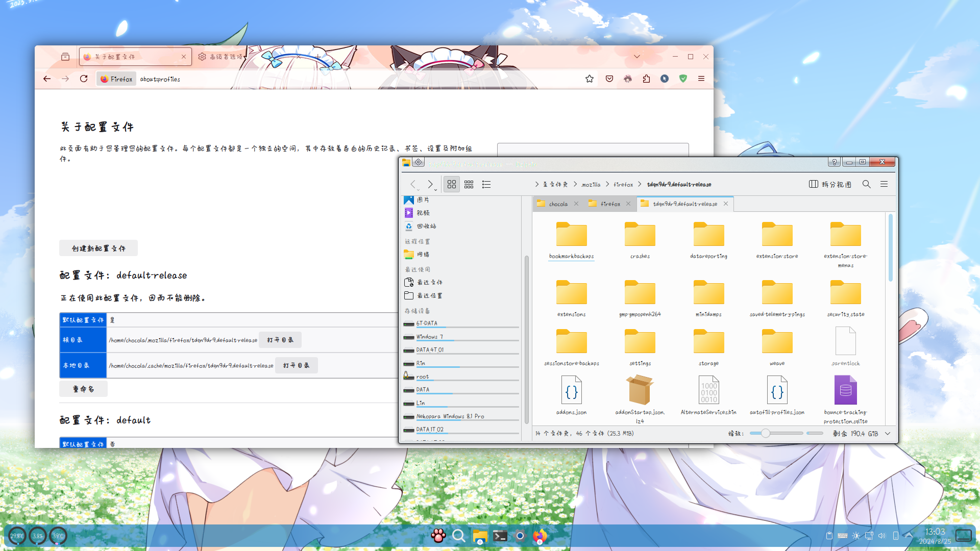Select the crashes folder
Image resolution: width=980 pixels, height=551 pixels.
pos(640,240)
